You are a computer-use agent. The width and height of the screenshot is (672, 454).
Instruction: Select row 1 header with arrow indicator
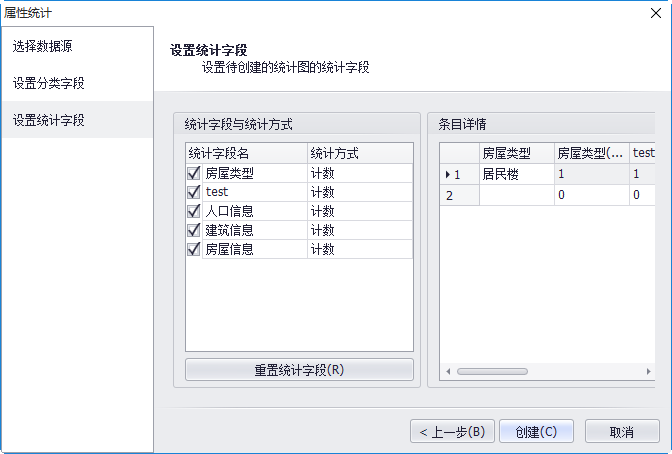(x=457, y=174)
